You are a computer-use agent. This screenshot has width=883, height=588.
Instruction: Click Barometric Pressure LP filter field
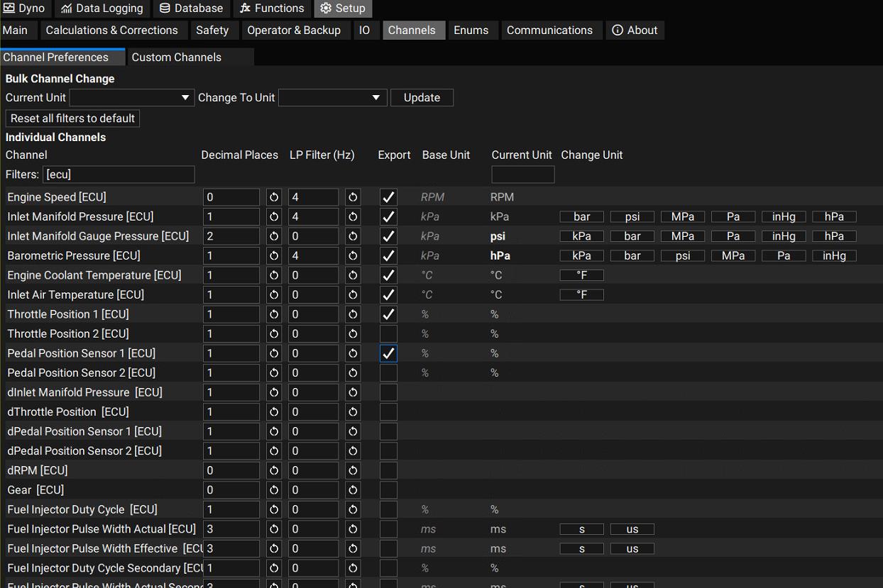313,255
